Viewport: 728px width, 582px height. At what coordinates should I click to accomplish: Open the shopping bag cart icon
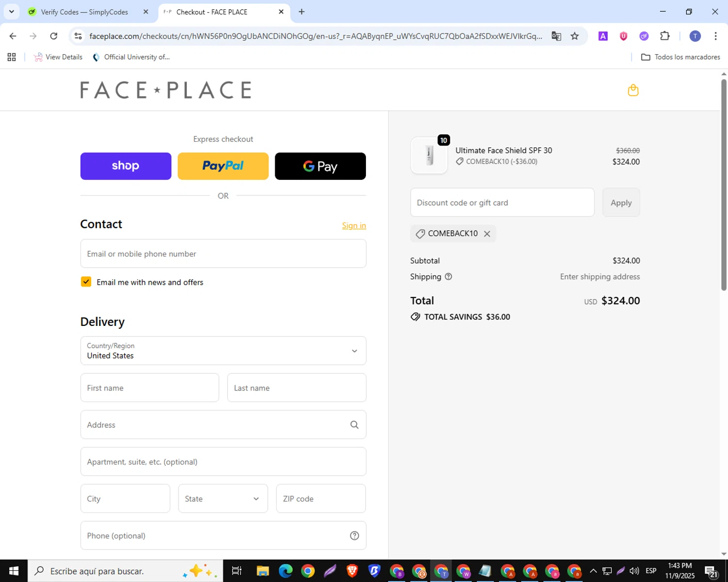click(633, 90)
